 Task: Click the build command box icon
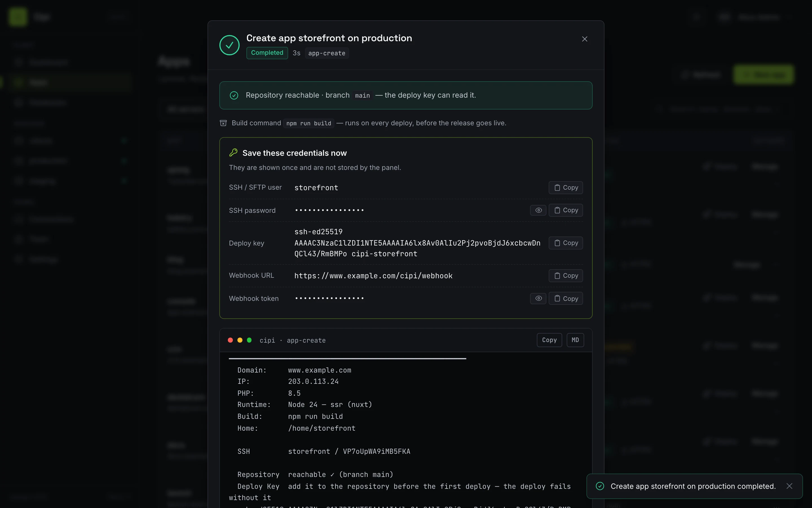[223, 123]
